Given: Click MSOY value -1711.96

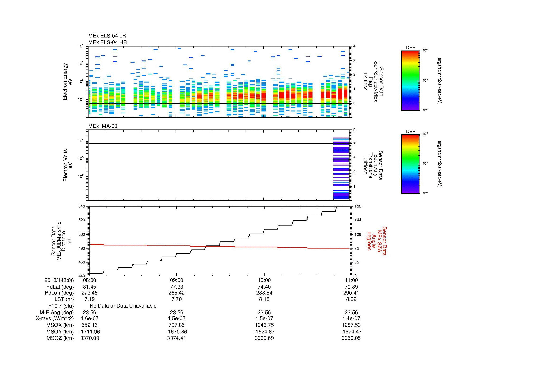Looking at the screenshot, I should pyautogui.click(x=89, y=332).
